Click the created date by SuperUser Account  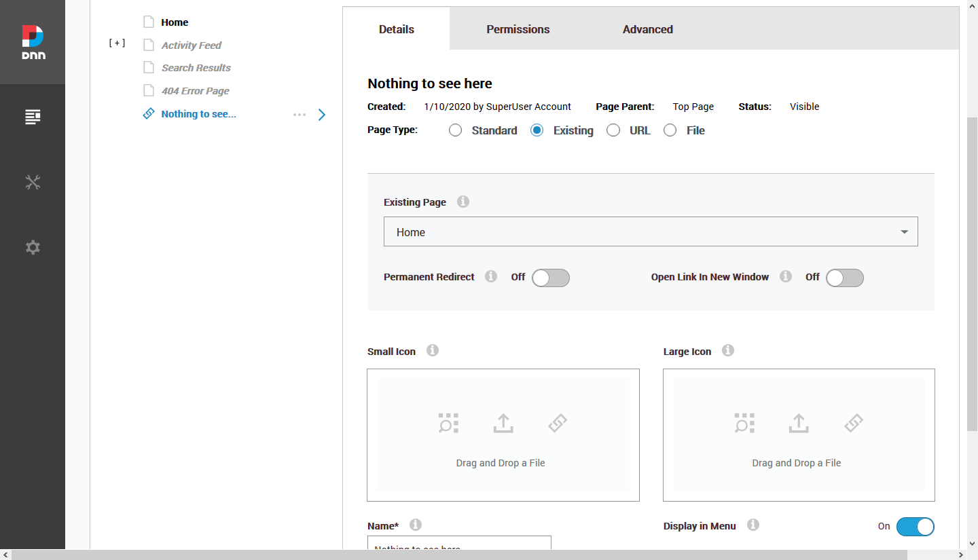[x=497, y=107]
